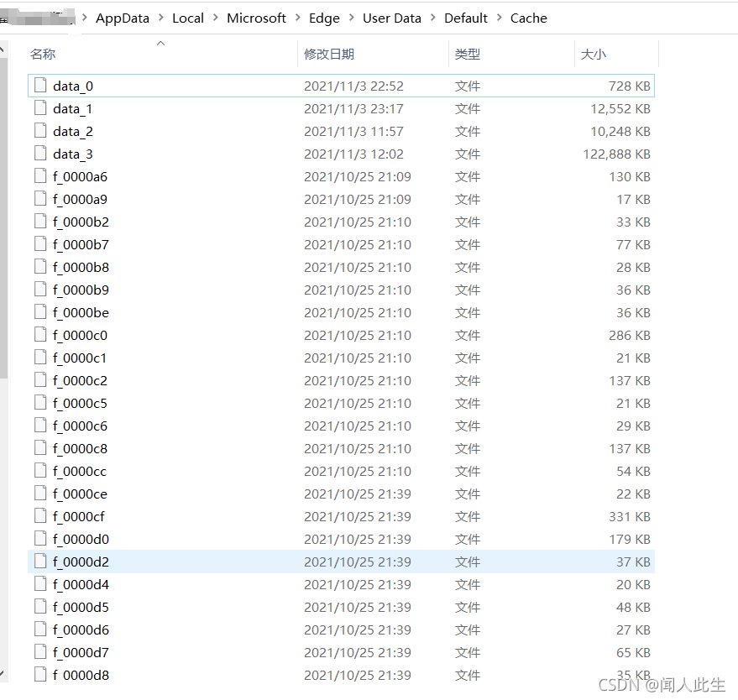Expand the chevron before AppData in path
Image resolution: width=738 pixels, height=700 pixels.
pyautogui.click(x=85, y=18)
